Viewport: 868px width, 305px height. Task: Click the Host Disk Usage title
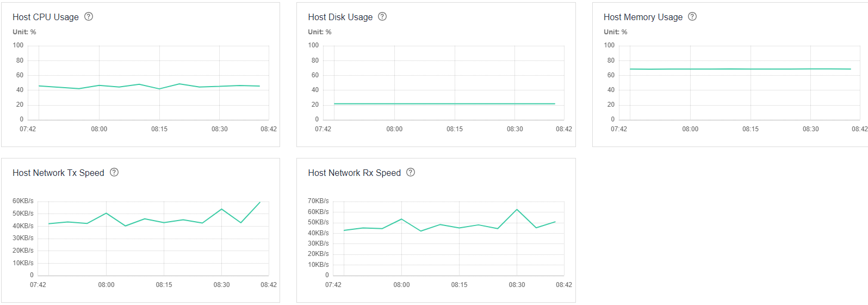coord(340,17)
